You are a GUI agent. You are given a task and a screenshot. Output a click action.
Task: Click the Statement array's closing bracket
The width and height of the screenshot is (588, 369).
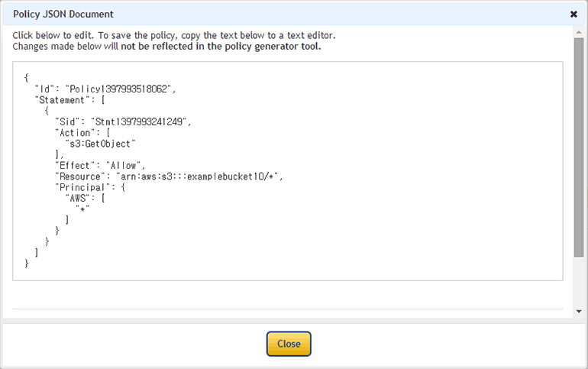coord(37,252)
